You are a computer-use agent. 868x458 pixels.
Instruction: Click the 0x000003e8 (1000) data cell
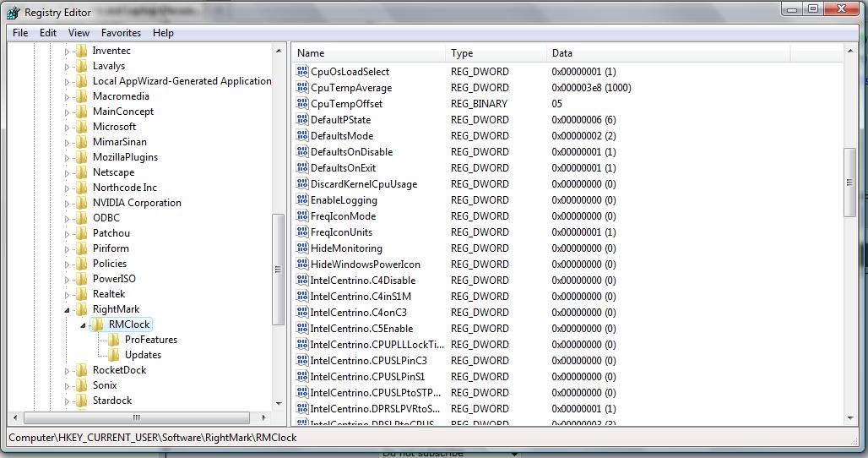click(591, 88)
